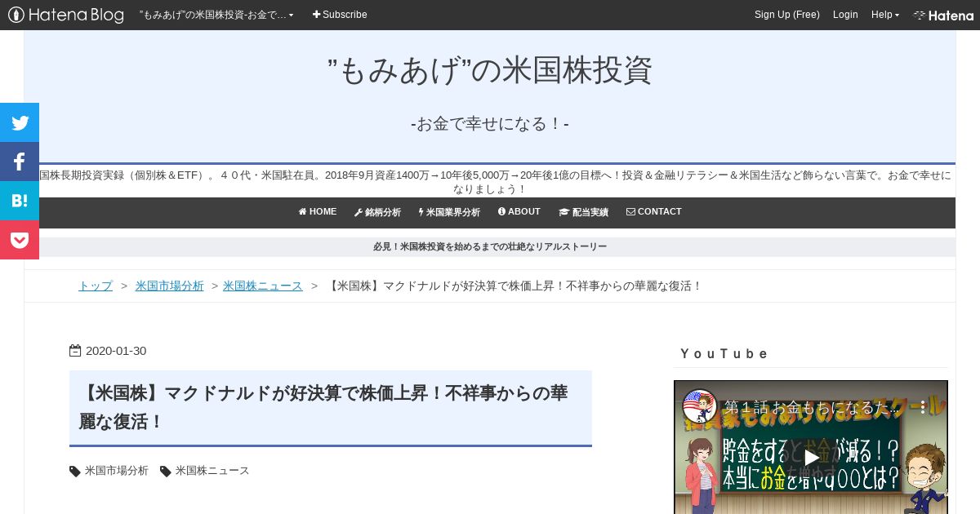Open Sign Up (Free) link
The image size is (980, 514).
787,15
